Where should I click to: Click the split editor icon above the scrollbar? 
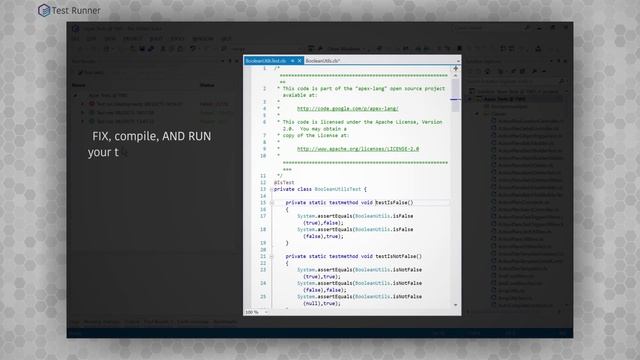coord(456,69)
